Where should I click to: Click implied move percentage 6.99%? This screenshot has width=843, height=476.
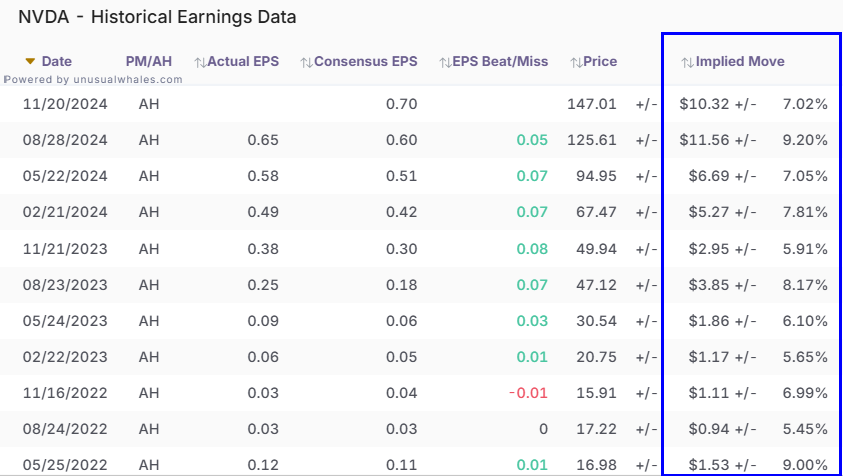tap(805, 393)
